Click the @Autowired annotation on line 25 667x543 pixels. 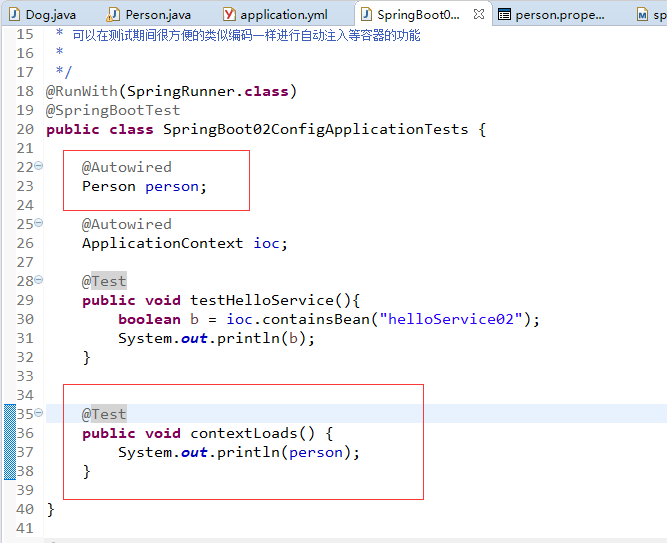tap(127, 224)
